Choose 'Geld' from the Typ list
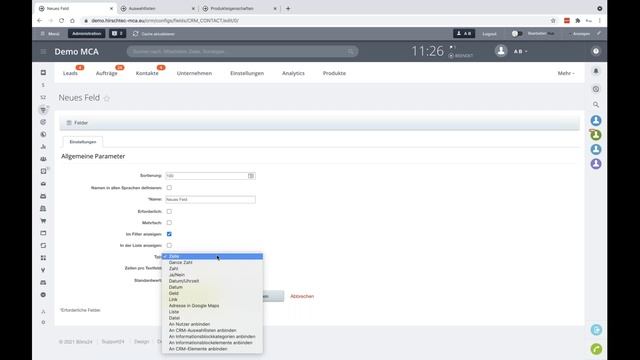Image resolution: width=640 pixels, height=360 pixels. (212, 293)
